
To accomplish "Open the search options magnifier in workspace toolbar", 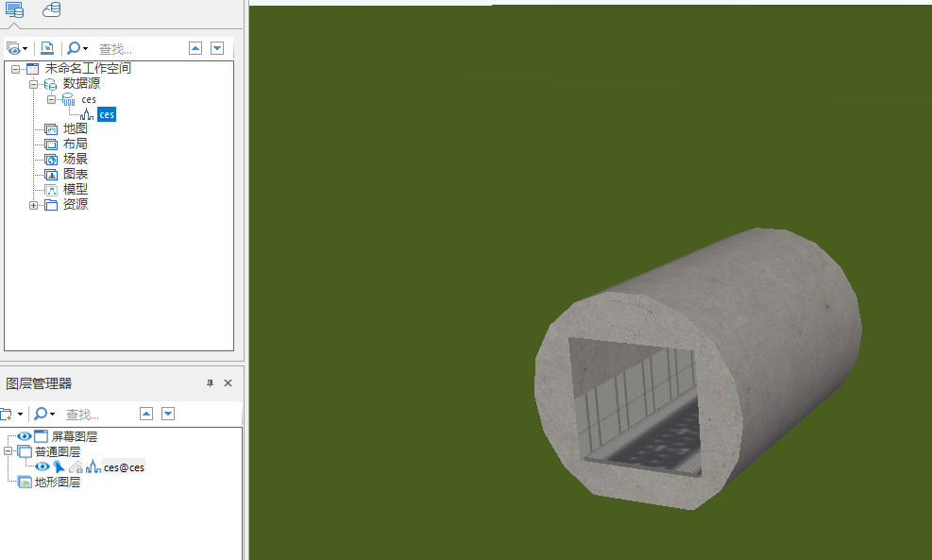I will (x=77, y=49).
